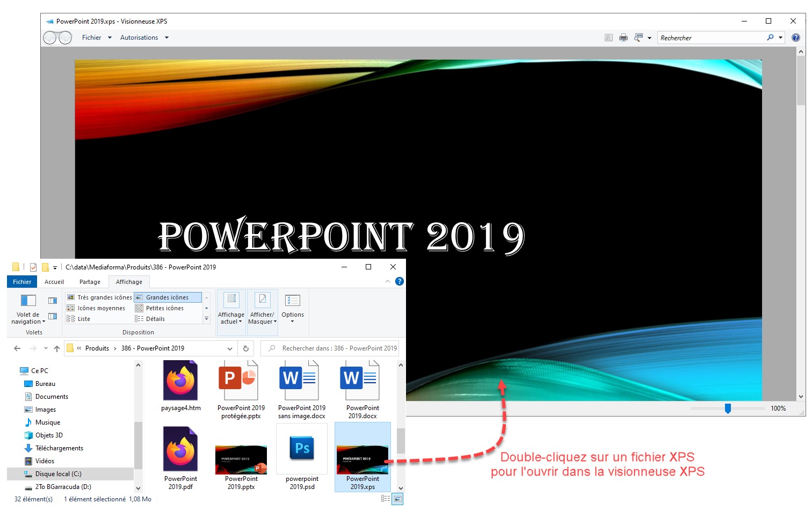Click the layout gallery down arrow
Viewport: 812px width, 511px height.
[x=206, y=308]
